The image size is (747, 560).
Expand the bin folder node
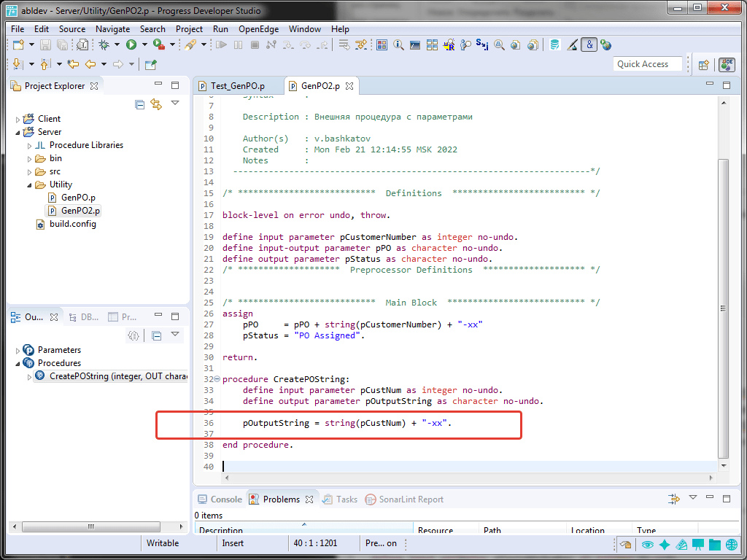tap(29, 158)
